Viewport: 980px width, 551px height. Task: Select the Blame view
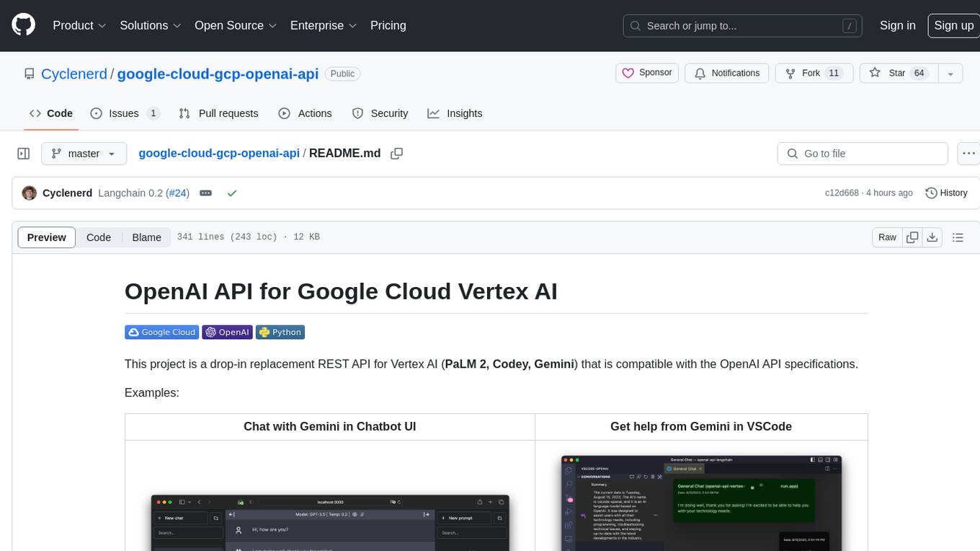coord(146,237)
